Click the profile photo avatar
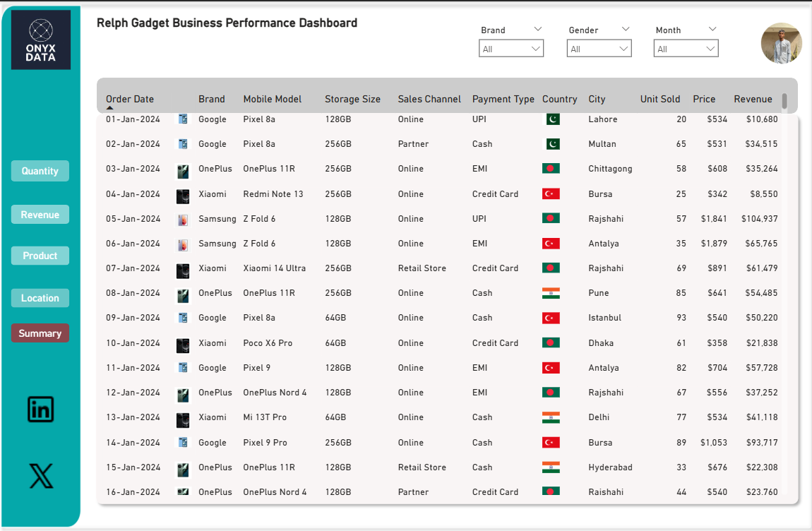This screenshot has height=531, width=812. pos(782,43)
